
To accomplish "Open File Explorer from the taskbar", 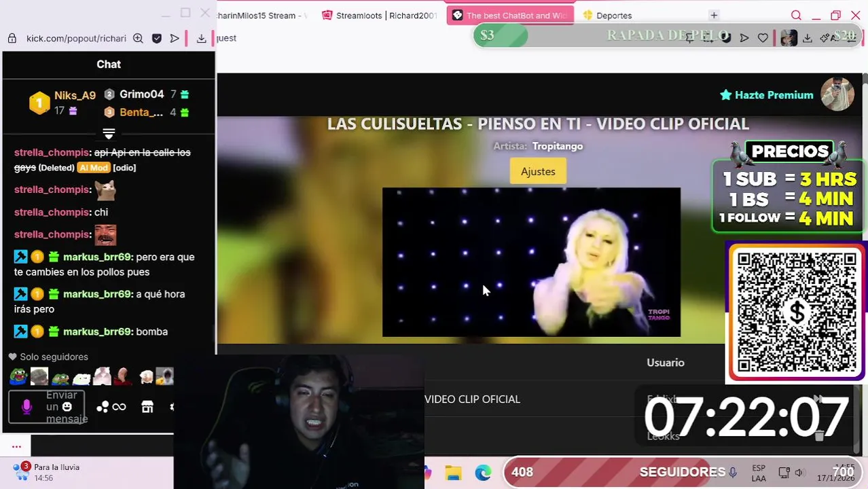I will (x=453, y=473).
